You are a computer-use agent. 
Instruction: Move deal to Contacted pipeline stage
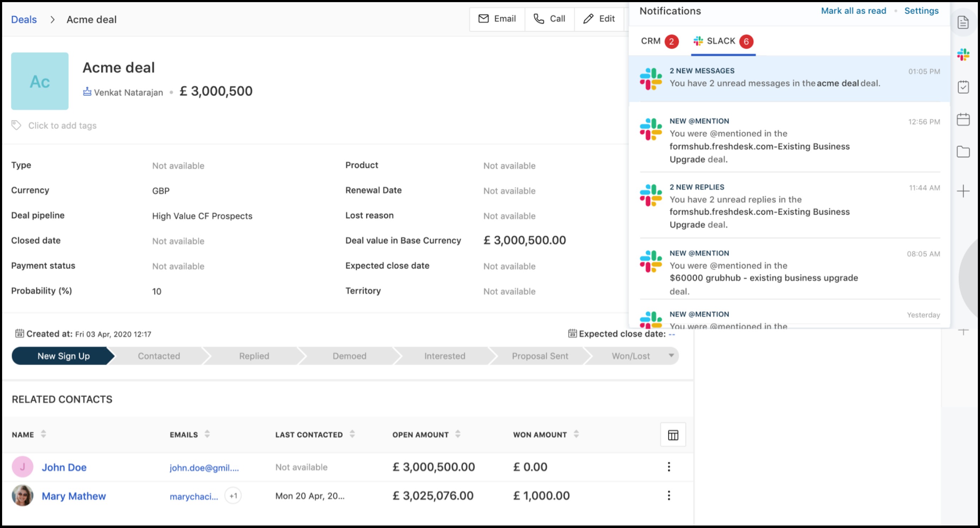[x=159, y=356]
